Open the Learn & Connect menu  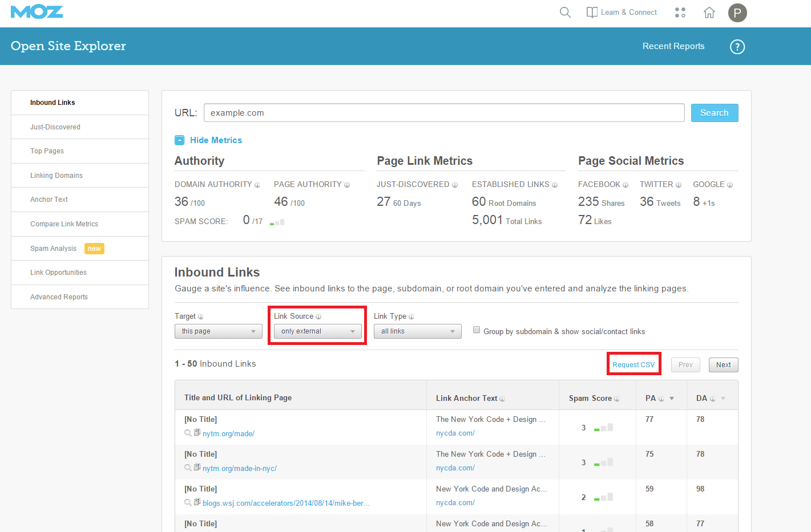click(622, 12)
